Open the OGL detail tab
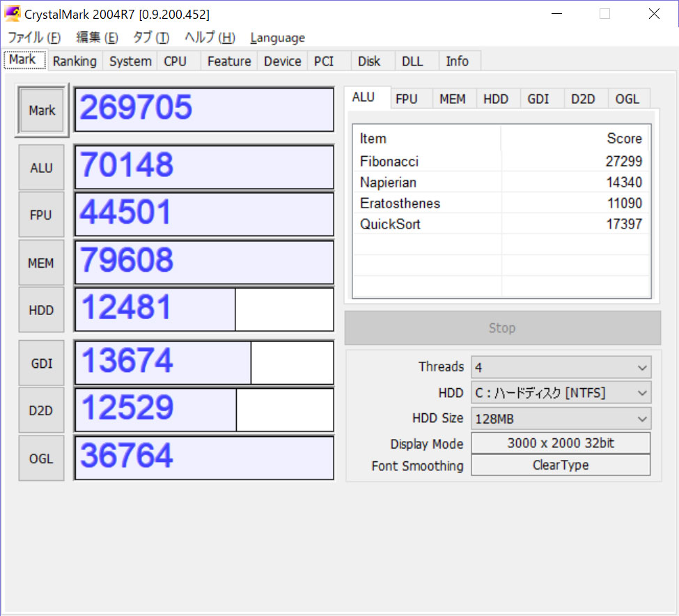 (627, 99)
